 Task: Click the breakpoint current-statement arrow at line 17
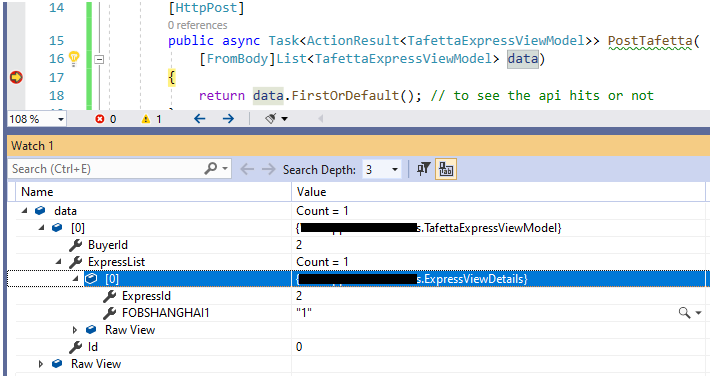(16, 77)
